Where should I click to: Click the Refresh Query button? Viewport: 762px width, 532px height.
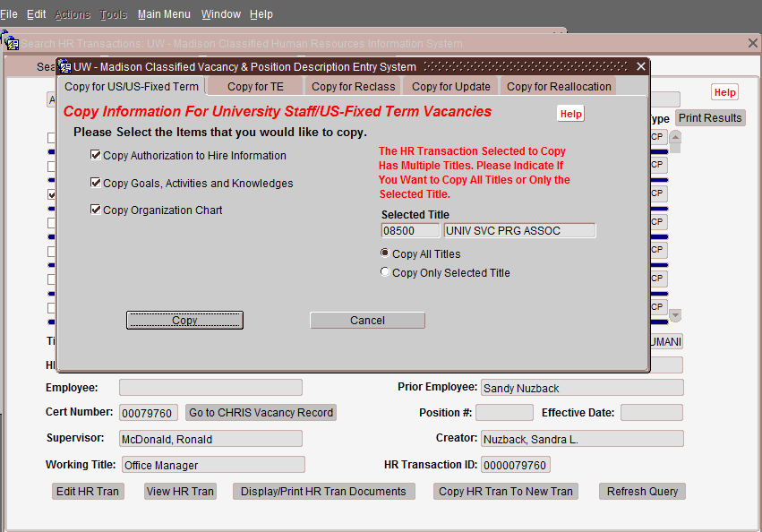coord(642,491)
